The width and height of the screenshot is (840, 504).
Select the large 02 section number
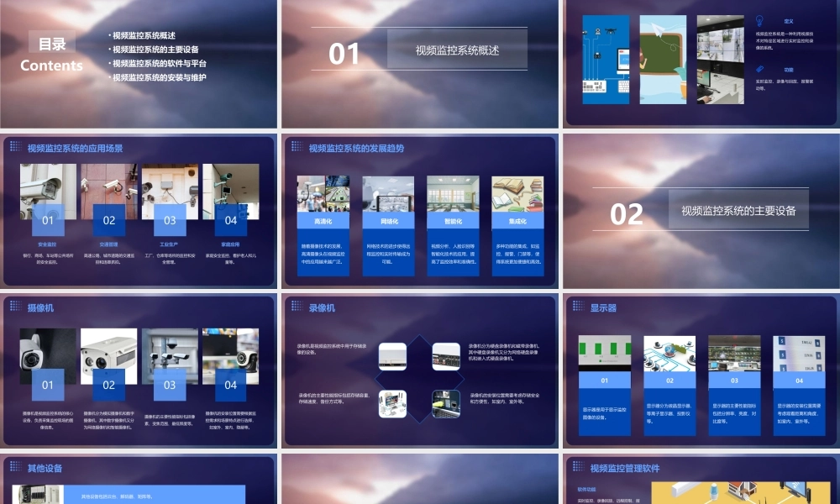(627, 214)
